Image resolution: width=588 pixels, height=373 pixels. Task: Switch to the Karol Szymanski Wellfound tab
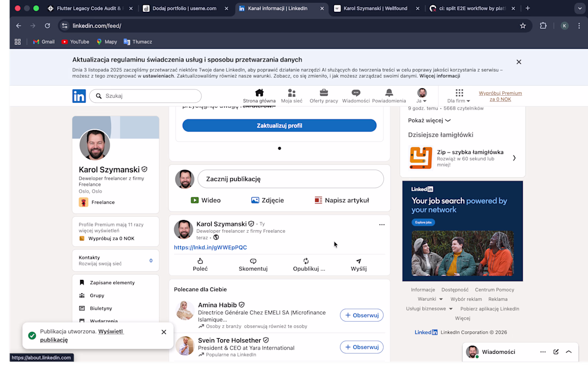click(x=376, y=9)
